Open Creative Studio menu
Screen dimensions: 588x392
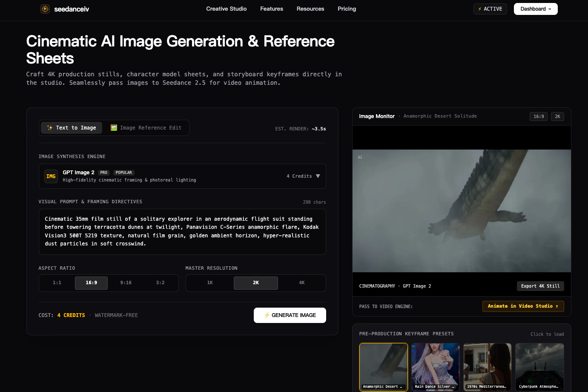tap(227, 9)
